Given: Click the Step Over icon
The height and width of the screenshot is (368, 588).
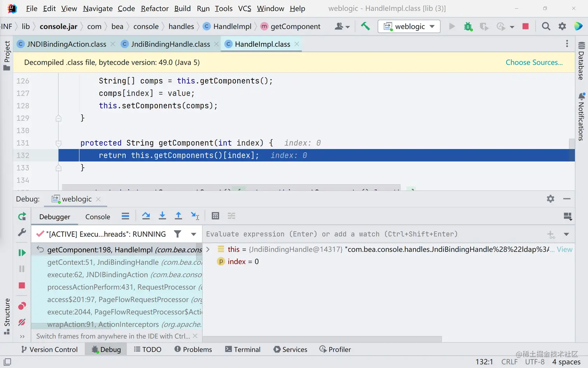Looking at the screenshot, I should 146,216.
